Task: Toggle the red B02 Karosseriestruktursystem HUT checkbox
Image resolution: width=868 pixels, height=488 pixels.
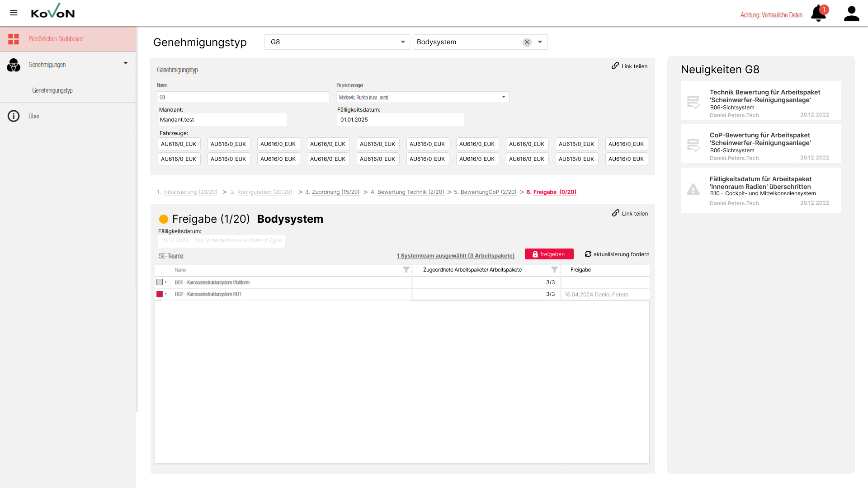Action: coord(160,294)
